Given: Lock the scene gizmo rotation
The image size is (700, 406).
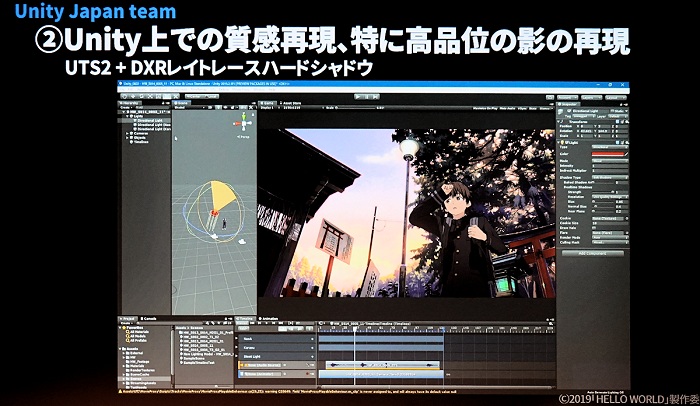Looking at the screenshot, I should point(253,114).
